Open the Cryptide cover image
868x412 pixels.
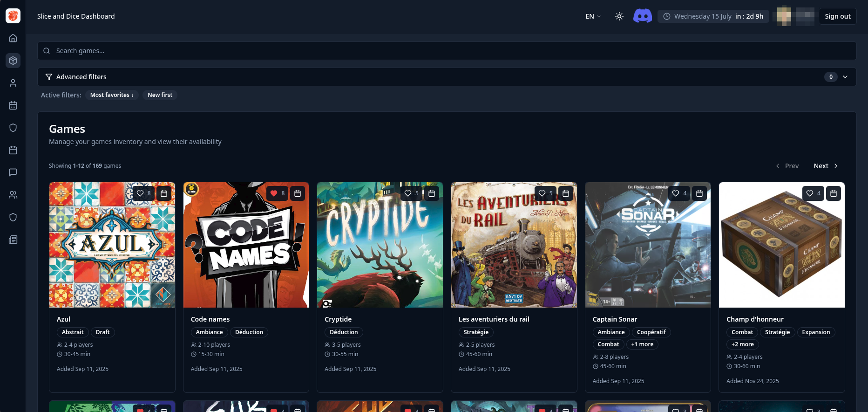tap(380, 245)
